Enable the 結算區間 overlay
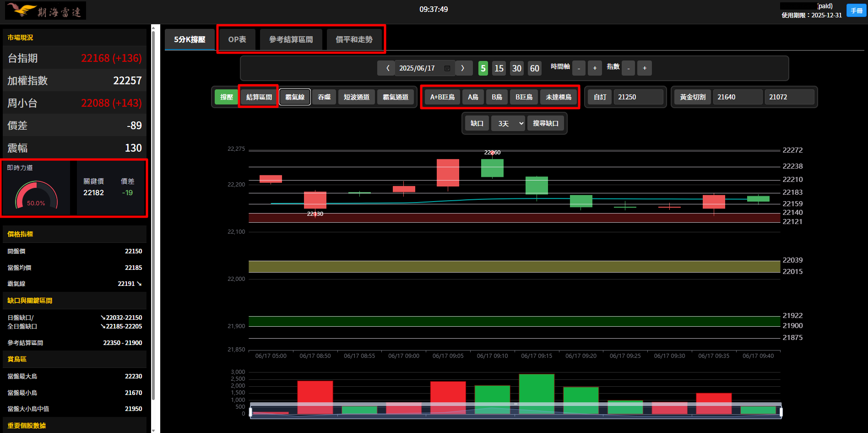This screenshot has width=868, height=433. [x=259, y=97]
